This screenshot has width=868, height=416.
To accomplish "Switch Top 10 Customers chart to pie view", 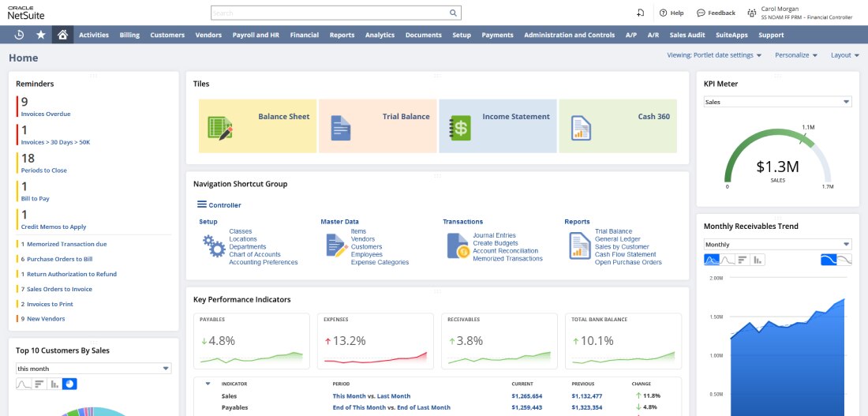I will point(69,384).
